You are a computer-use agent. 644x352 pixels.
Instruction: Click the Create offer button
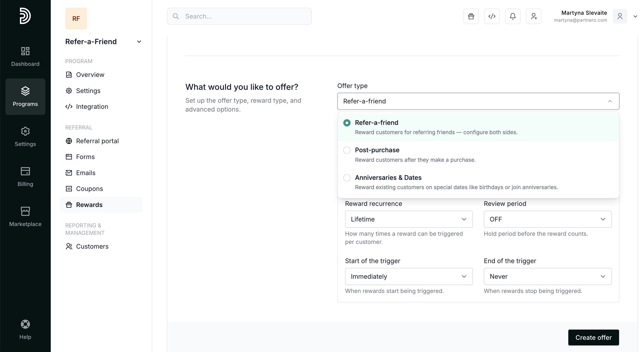pyautogui.click(x=593, y=338)
